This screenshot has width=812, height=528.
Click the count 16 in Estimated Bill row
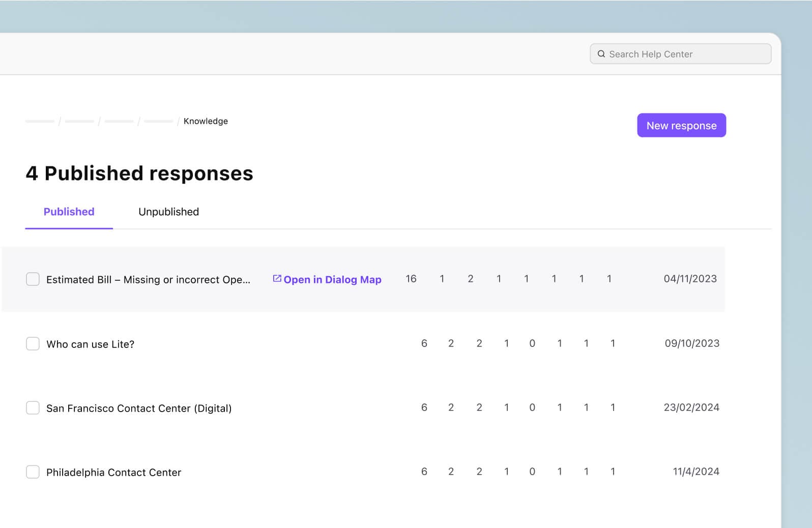pos(411,279)
